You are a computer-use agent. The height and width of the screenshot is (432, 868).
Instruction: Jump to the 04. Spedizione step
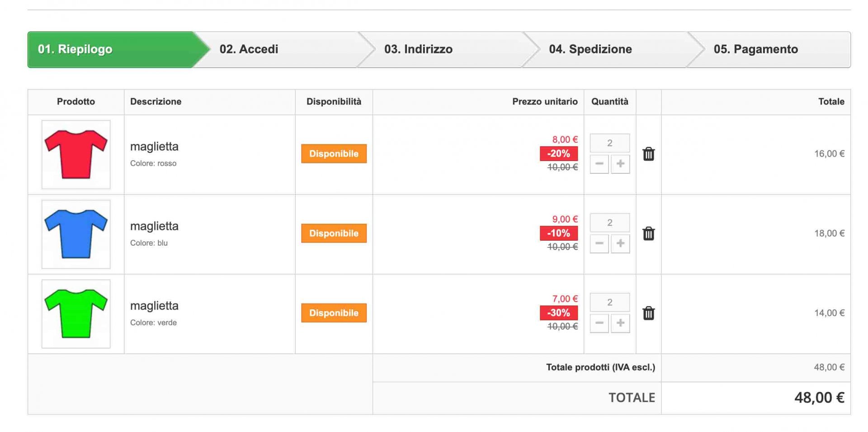pyautogui.click(x=590, y=49)
